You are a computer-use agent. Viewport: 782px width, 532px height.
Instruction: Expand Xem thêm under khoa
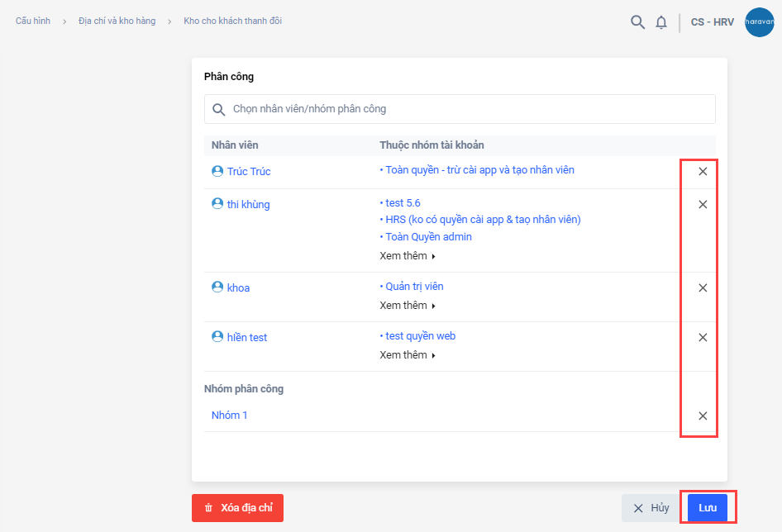coord(408,306)
